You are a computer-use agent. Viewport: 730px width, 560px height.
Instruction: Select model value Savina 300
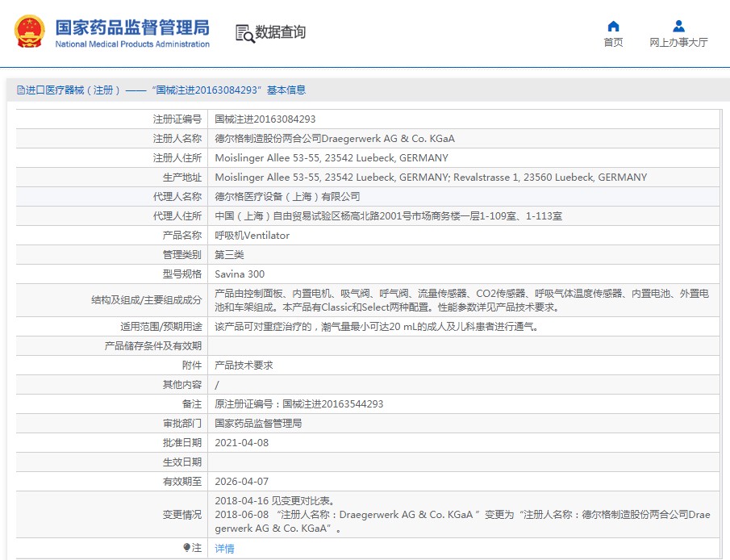click(240, 274)
